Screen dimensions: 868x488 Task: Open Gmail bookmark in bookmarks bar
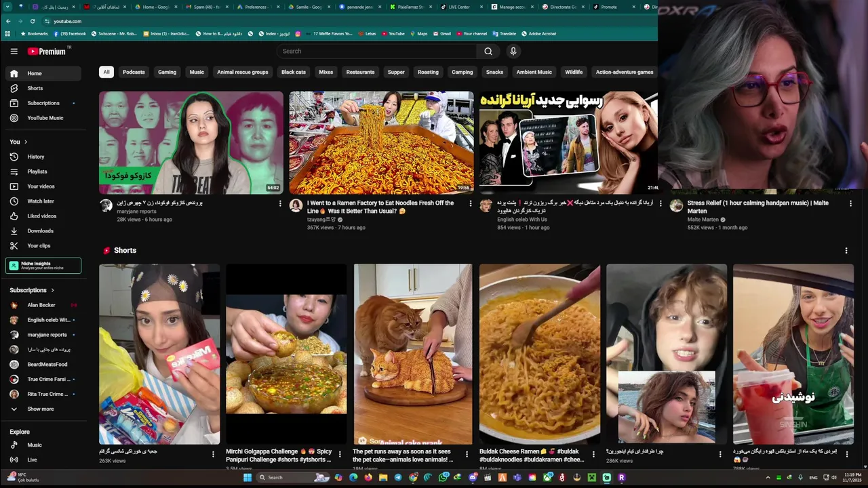(441, 33)
